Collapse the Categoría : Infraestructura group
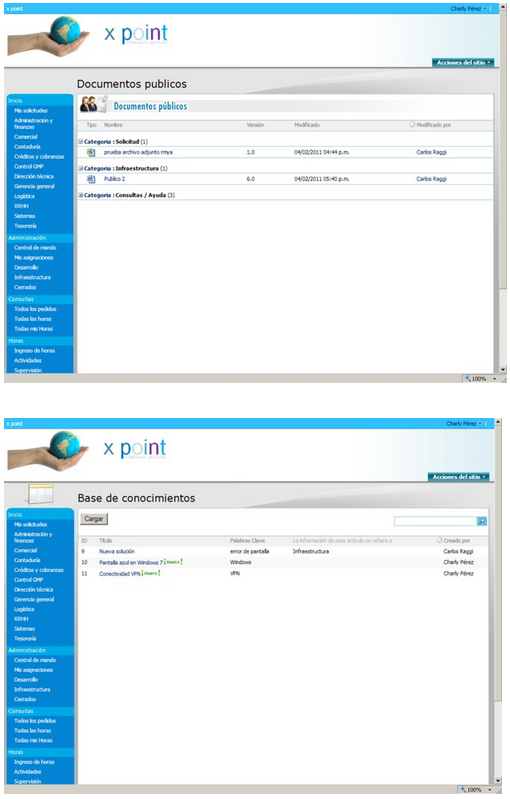The height and width of the screenshot is (799, 510). pyautogui.click(x=80, y=168)
